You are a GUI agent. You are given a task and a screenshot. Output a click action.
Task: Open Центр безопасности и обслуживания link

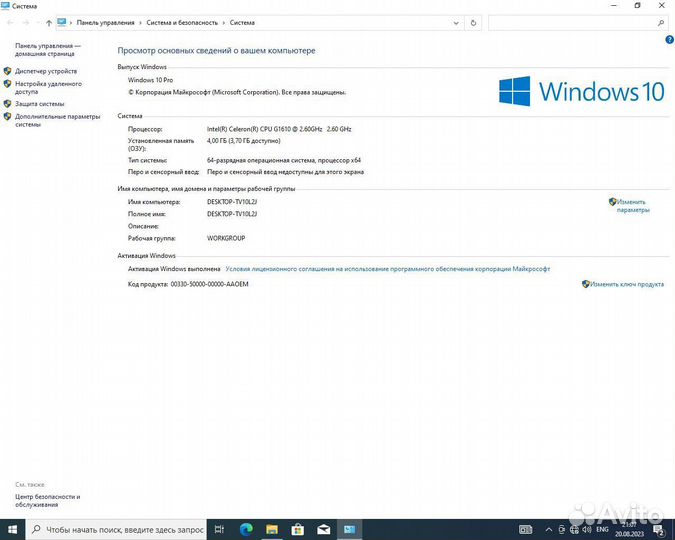click(x=47, y=500)
